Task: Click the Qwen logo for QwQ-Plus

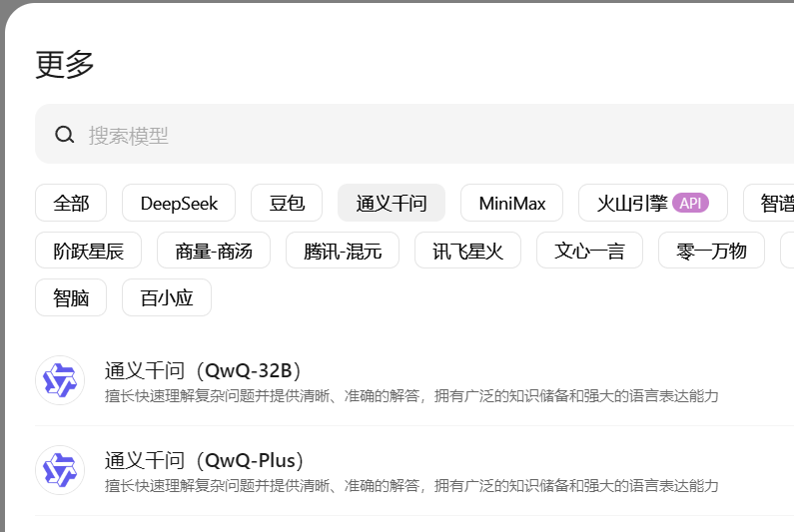Action: (x=60, y=470)
